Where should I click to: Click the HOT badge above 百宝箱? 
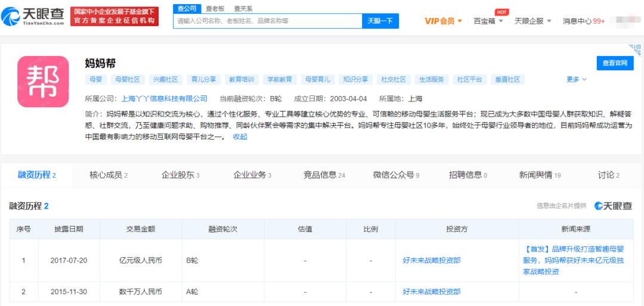coord(501,12)
